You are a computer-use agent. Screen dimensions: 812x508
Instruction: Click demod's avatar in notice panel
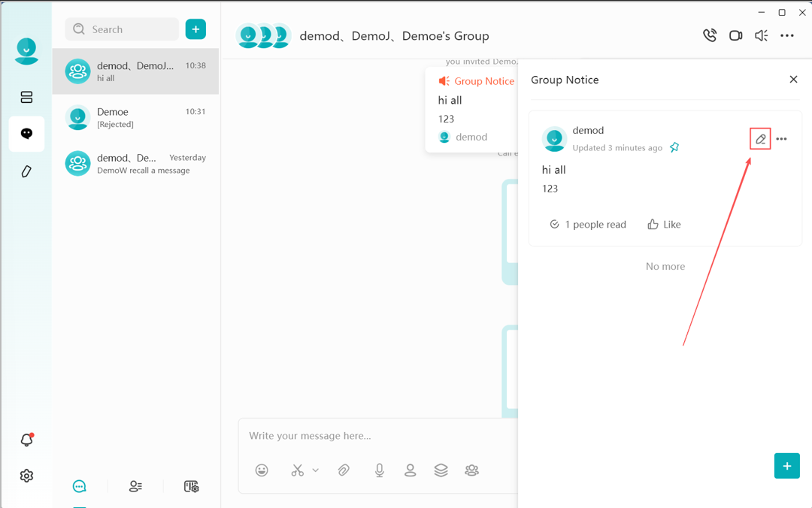554,139
